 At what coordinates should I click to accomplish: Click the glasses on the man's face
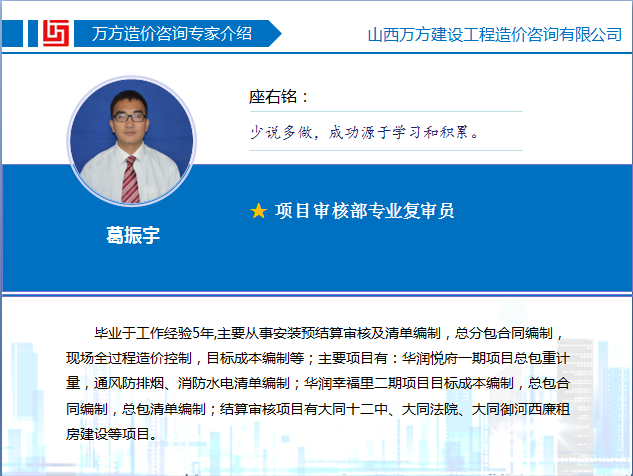click(x=128, y=116)
